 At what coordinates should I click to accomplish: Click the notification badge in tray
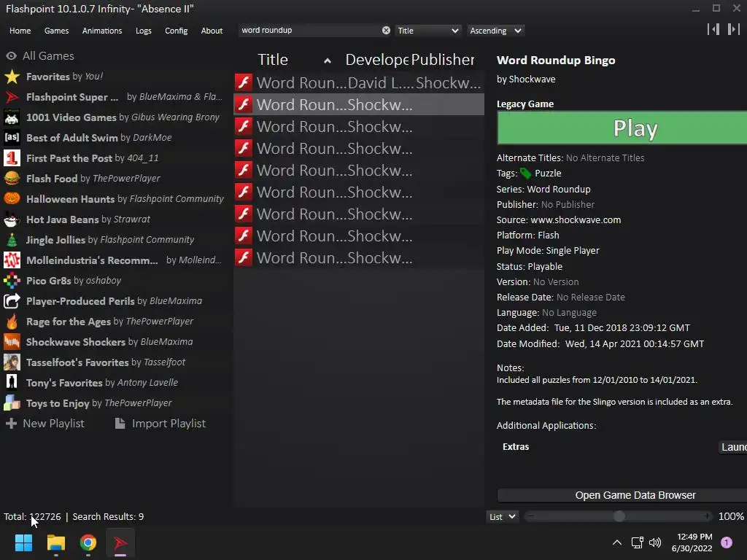coord(727,542)
